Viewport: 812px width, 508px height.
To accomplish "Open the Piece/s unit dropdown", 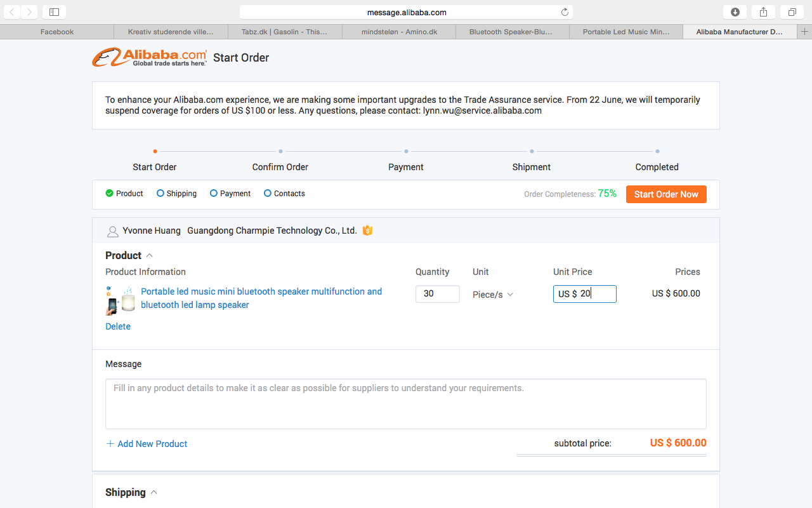I will [x=493, y=295].
